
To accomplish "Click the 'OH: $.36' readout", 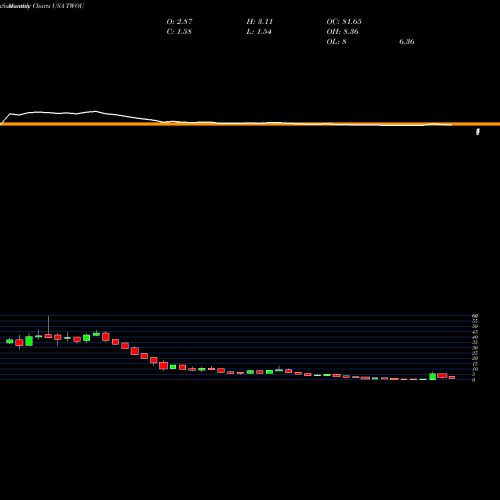I will (342, 32).
